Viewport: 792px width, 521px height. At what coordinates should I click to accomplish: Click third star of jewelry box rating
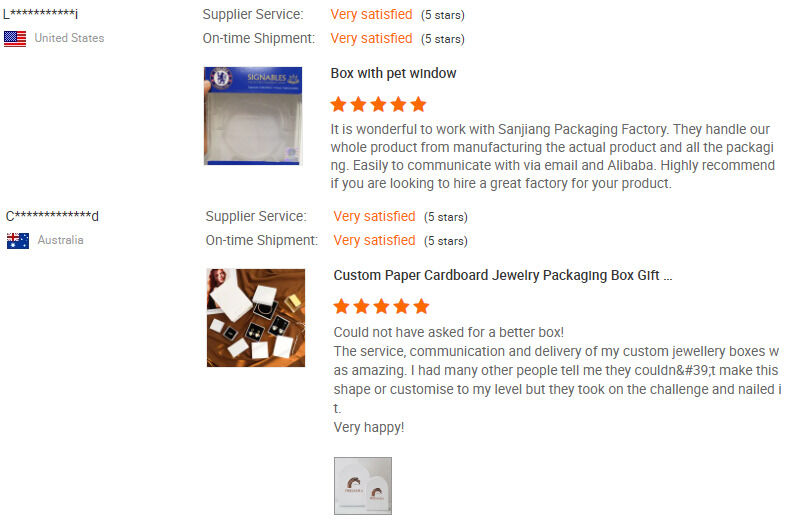381,306
